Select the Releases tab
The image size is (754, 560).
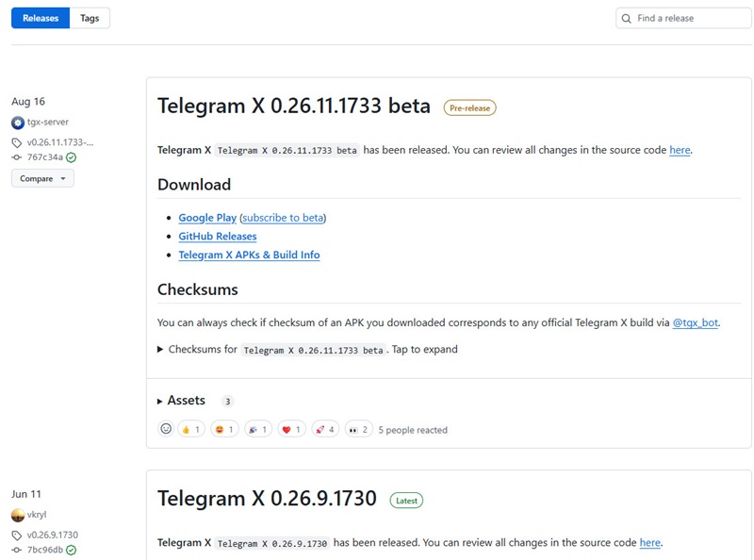point(40,17)
